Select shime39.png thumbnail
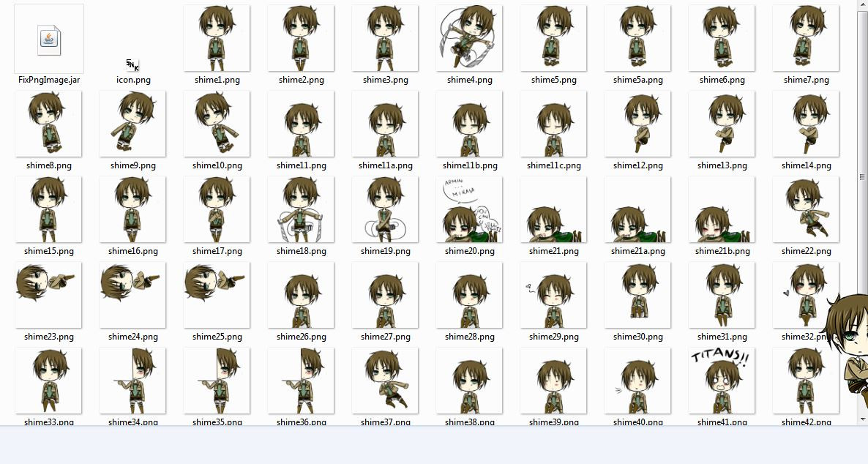The height and width of the screenshot is (464, 868). (553, 381)
